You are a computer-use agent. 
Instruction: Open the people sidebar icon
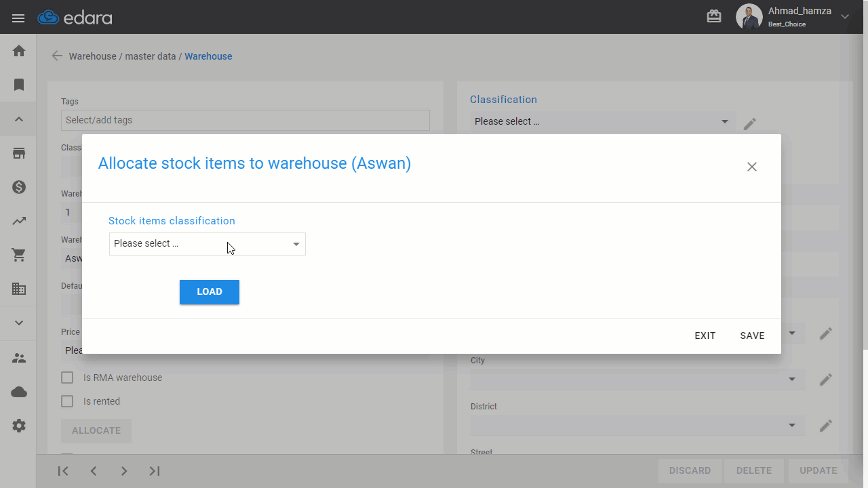click(19, 358)
